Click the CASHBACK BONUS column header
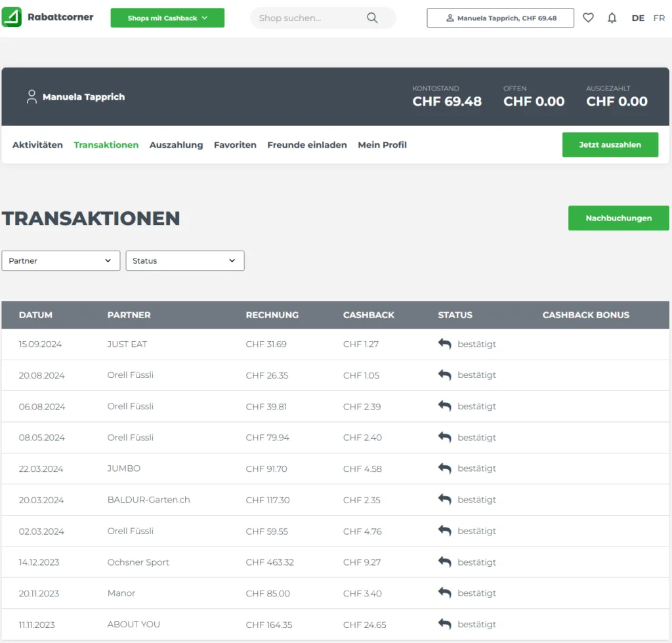Screen dimensions: 672x643 coord(586,316)
